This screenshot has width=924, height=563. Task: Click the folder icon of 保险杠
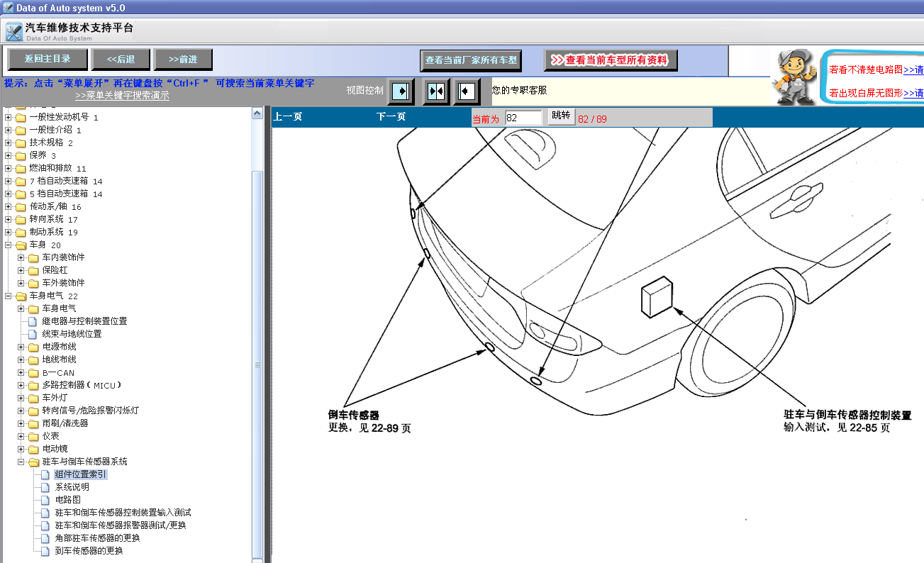coord(33,270)
